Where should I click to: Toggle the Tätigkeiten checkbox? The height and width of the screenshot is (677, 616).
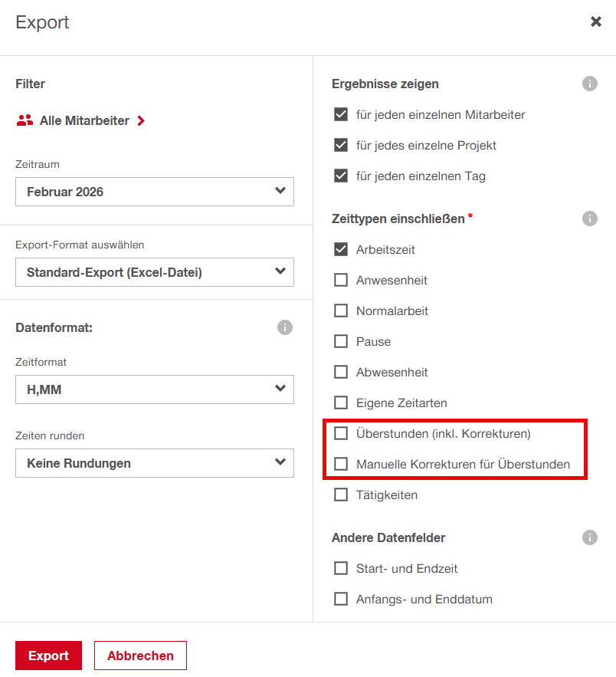pos(341,495)
